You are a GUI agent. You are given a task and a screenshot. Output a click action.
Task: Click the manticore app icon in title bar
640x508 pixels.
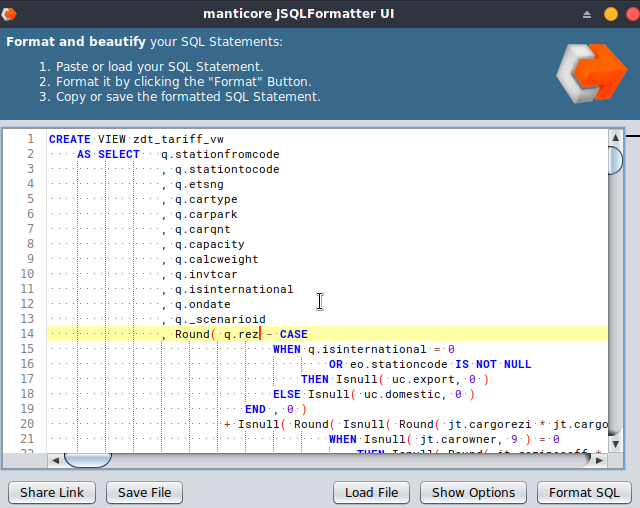tap(9, 14)
